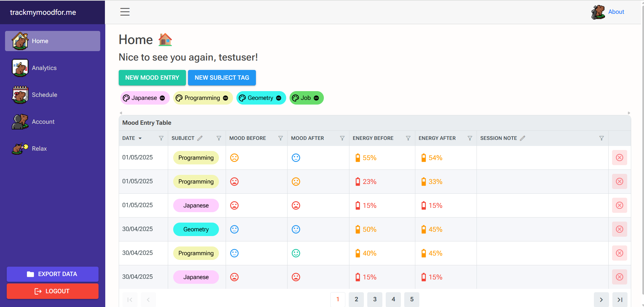Image resolution: width=644 pixels, height=307 pixels.
Task: Click the Schedule capybara calendar icon
Action: tap(20, 95)
